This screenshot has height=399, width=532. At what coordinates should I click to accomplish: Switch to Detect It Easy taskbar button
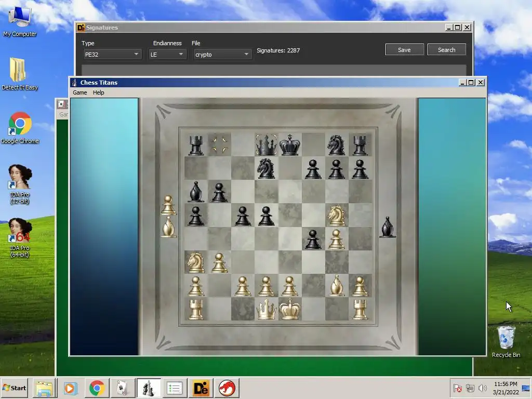(201, 388)
